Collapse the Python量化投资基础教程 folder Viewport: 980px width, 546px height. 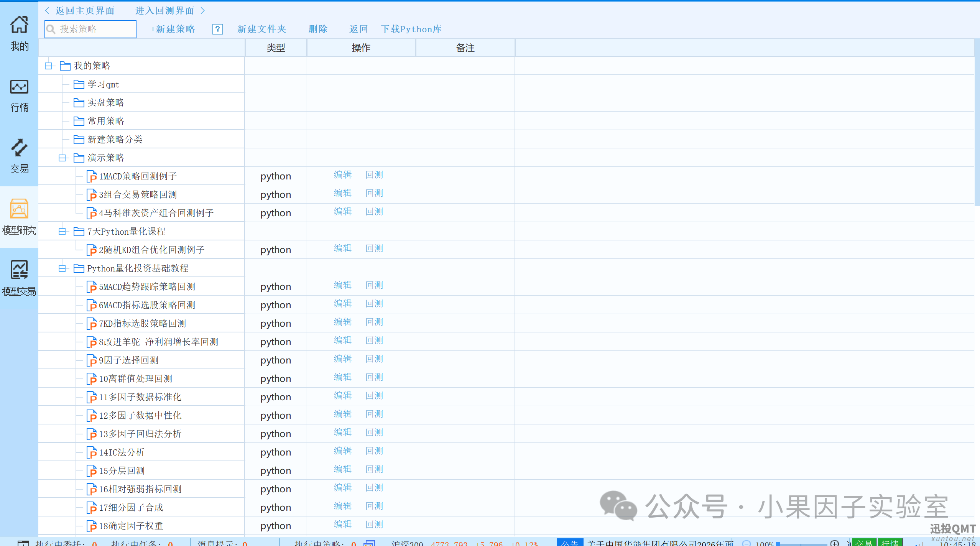[x=62, y=268]
